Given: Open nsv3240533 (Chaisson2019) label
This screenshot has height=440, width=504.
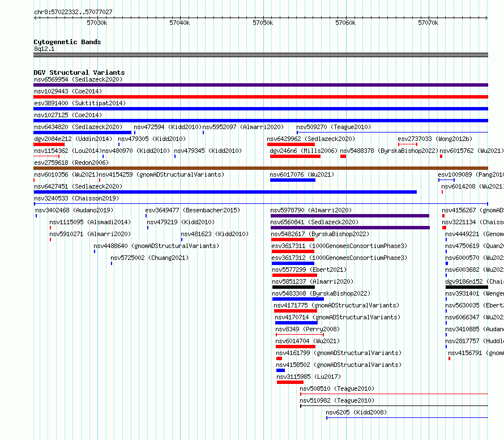Looking at the screenshot, I should pyautogui.click(x=76, y=198).
